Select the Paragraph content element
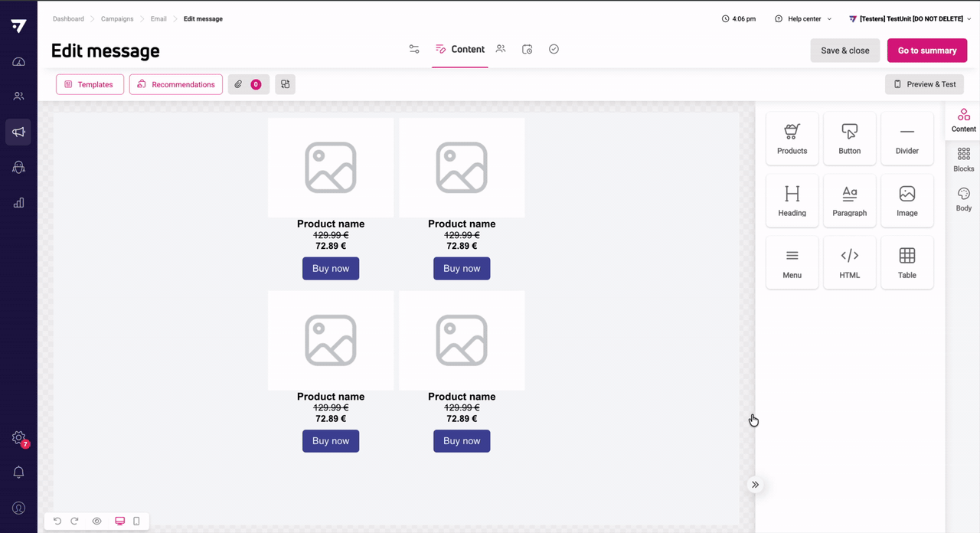The height and width of the screenshot is (533, 980). pos(849,201)
